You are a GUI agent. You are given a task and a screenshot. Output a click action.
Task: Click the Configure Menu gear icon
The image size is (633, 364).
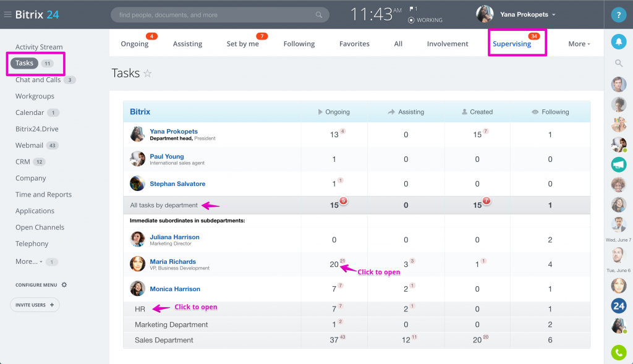[x=64, y=284]
